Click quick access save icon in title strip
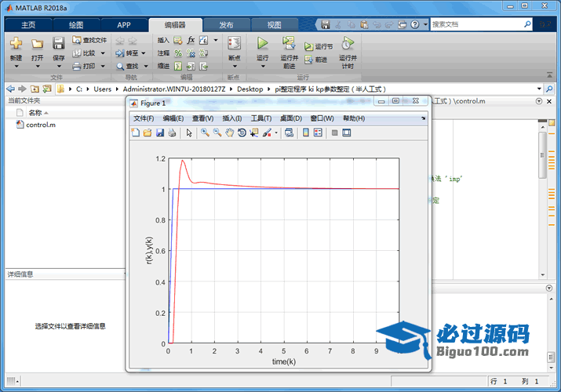This screenshot has width=561, height=392. tap(325, 24)
